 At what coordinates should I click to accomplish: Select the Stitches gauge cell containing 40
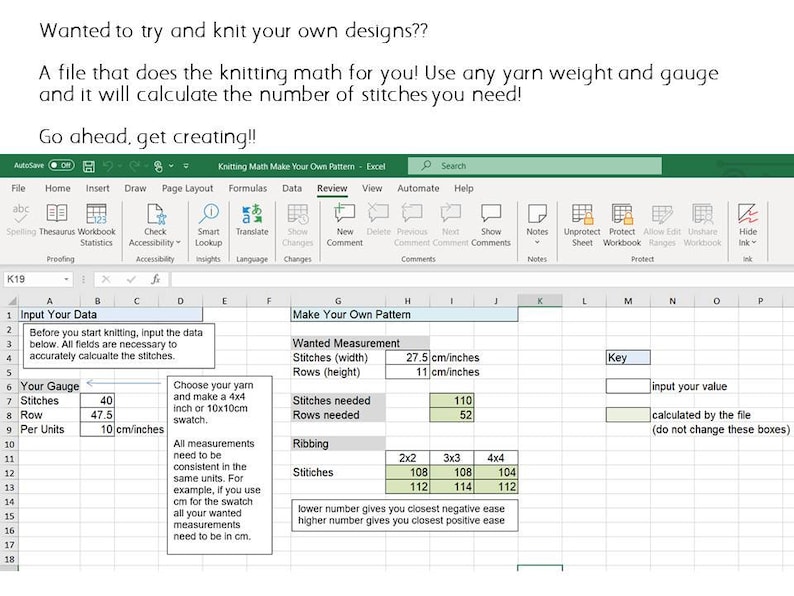tap(97, 401)
